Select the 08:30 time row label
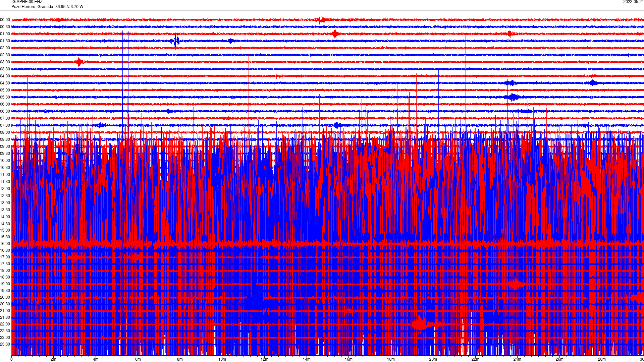The height and width of the screenshot is (362, 644). (x=5, y=139)
